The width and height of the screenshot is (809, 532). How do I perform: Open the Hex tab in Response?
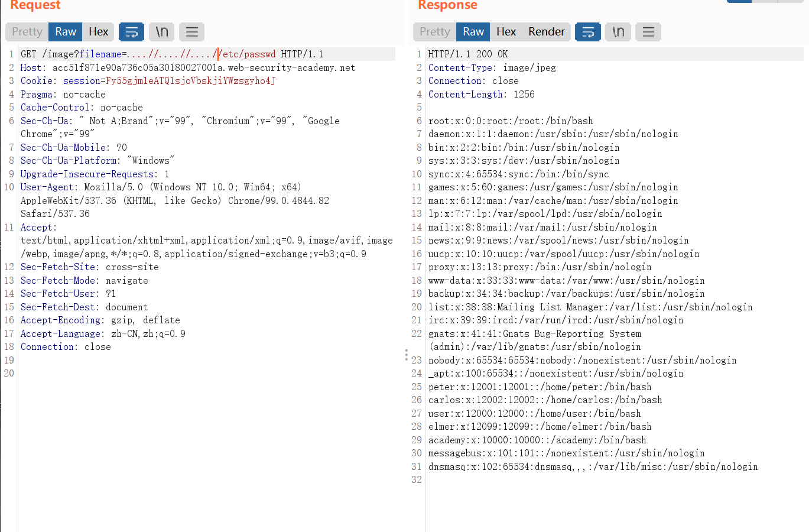pyautogui.click(x=506, y=32)
